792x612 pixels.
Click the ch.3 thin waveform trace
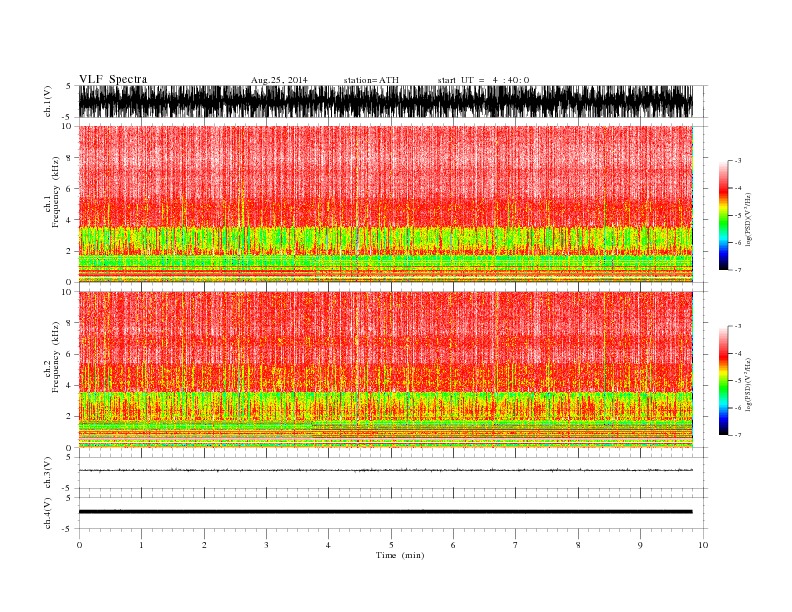click(x=386, y=470)
